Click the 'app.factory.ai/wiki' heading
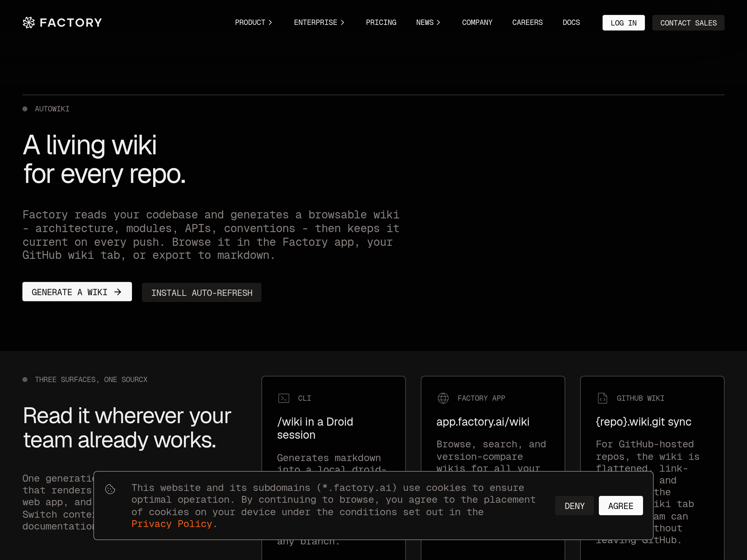 (x=483, y=422)
